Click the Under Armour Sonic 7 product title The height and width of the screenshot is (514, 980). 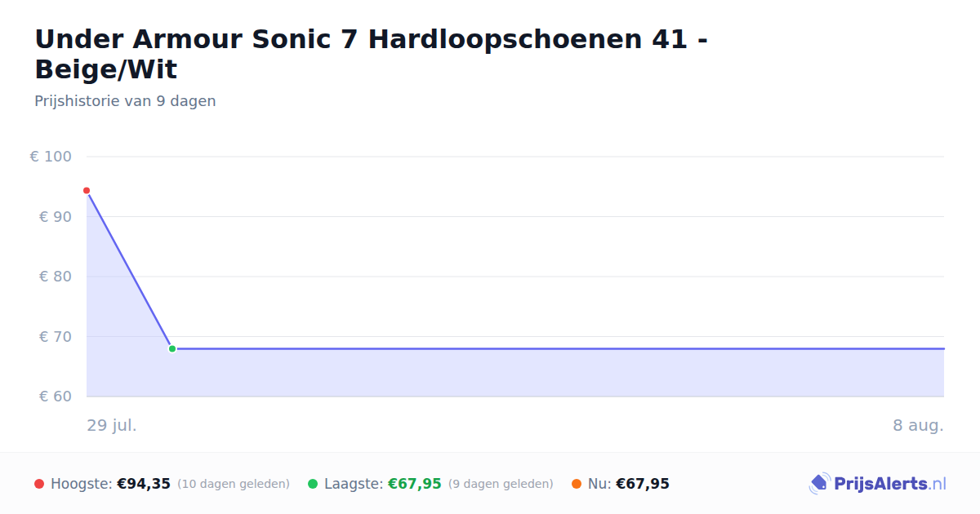point(371,54)
